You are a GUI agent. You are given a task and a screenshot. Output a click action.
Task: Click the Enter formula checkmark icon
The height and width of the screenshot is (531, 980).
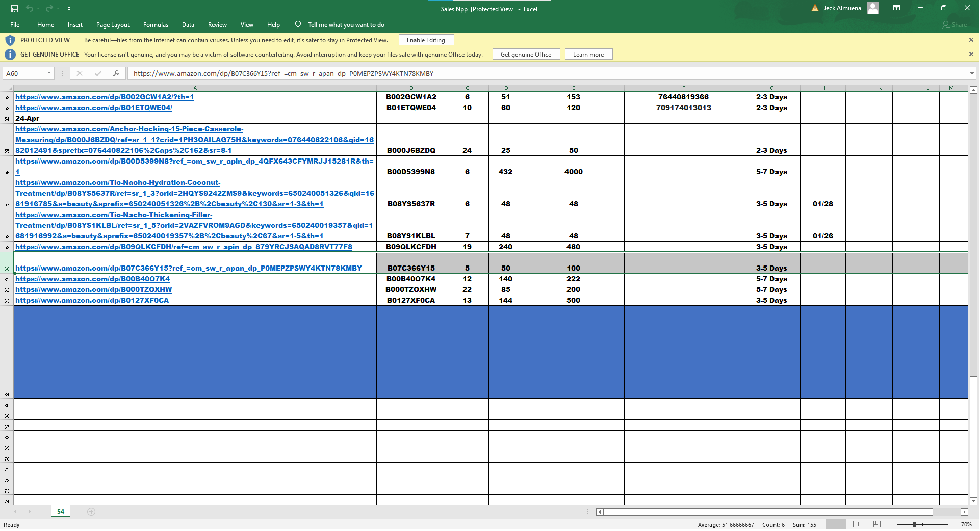pos(98,74)
